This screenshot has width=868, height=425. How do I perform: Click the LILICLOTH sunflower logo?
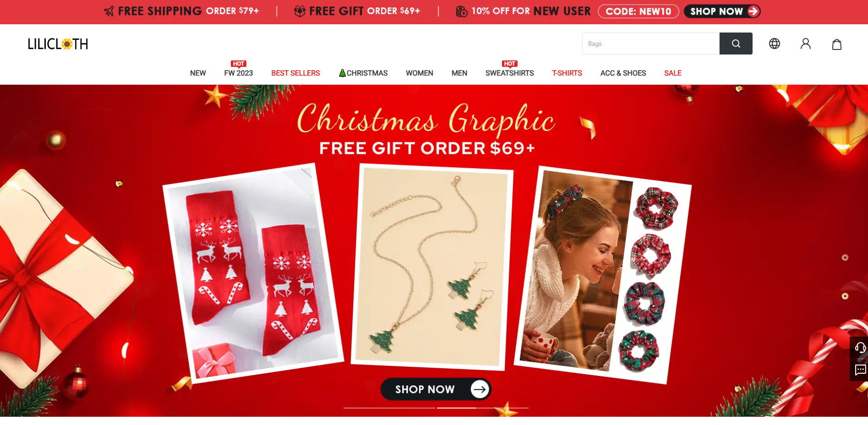tap(58, 44)
